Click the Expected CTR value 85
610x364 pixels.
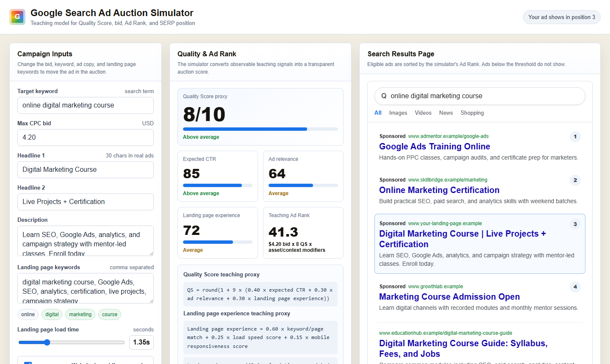coord(191,174)
